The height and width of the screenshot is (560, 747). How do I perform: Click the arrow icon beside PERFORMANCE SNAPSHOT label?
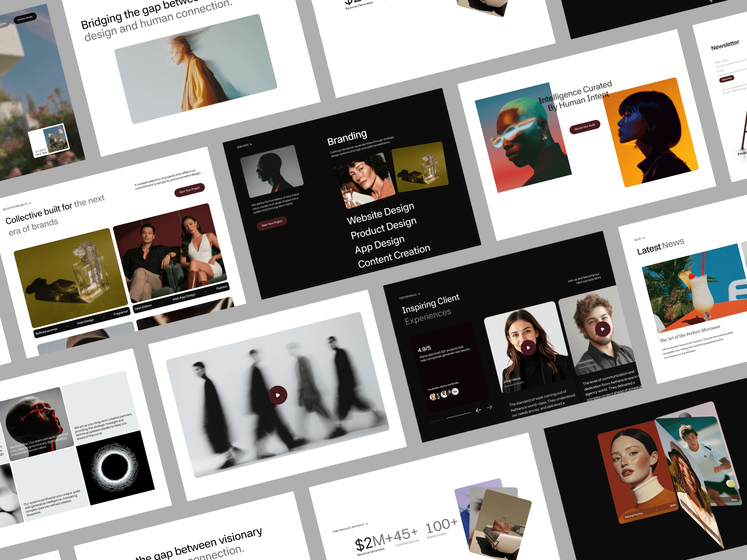pos(367,524)
